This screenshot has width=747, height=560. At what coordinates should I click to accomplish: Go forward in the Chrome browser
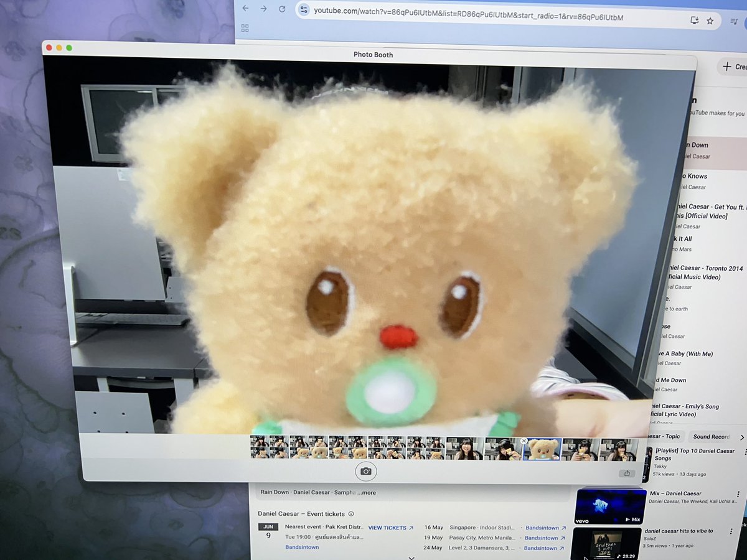point(264,9)
